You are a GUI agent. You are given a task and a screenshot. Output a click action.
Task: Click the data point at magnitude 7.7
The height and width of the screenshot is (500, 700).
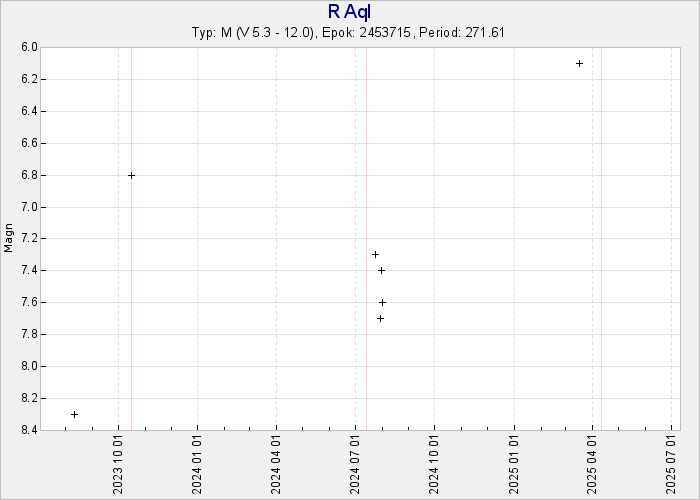tap(380, 318)
